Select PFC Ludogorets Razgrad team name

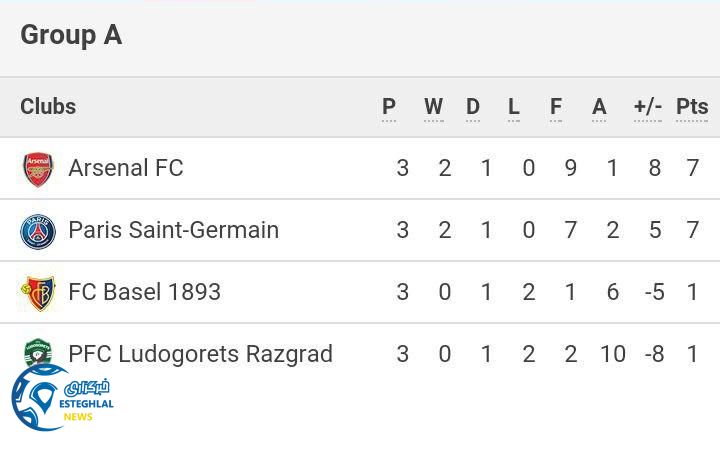coord(200,354)
